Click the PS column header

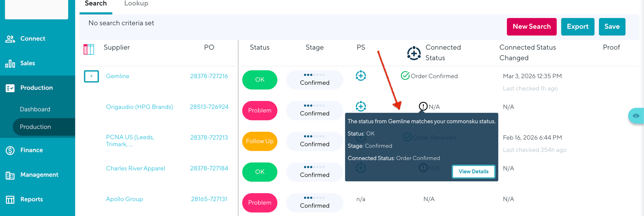(x=361, y=48)
